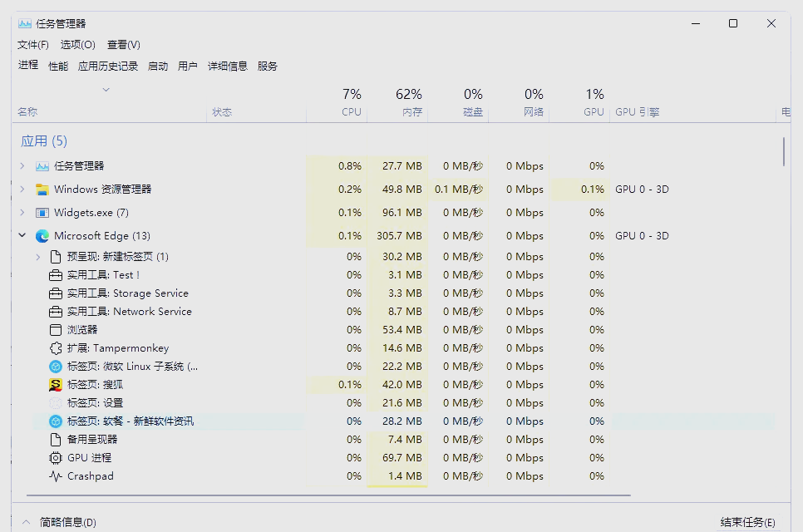803x532 pixels.
Task: Click the column sort chevron above 名称
Action: click(x=106, y=90)
